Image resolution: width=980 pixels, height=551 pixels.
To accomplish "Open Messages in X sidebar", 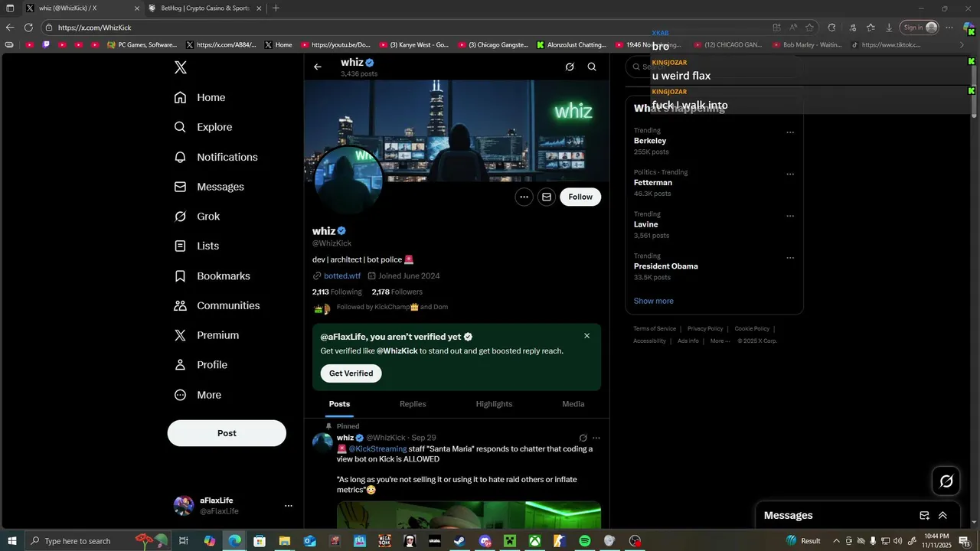I will coord(209,187).
